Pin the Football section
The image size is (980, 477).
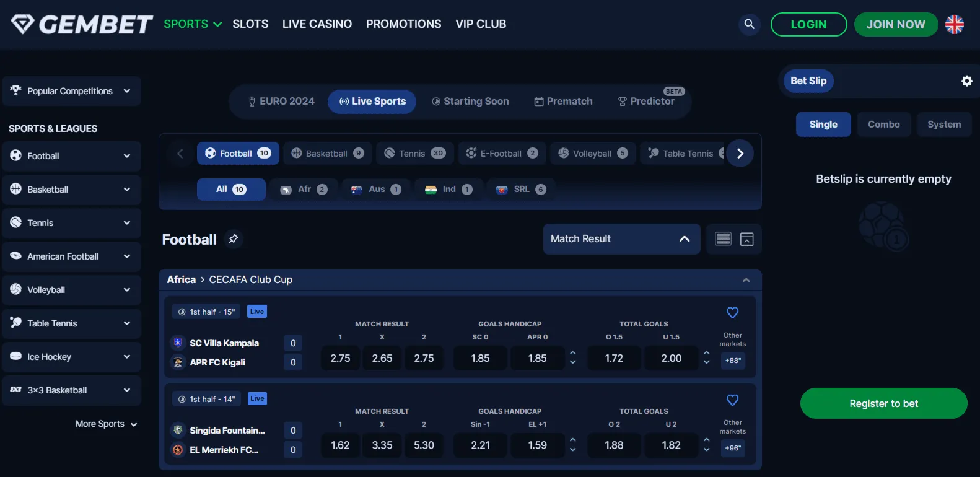[x=234, y=239]
